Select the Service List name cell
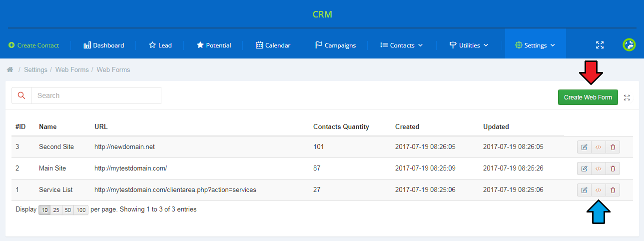 (x=55, y=190)
